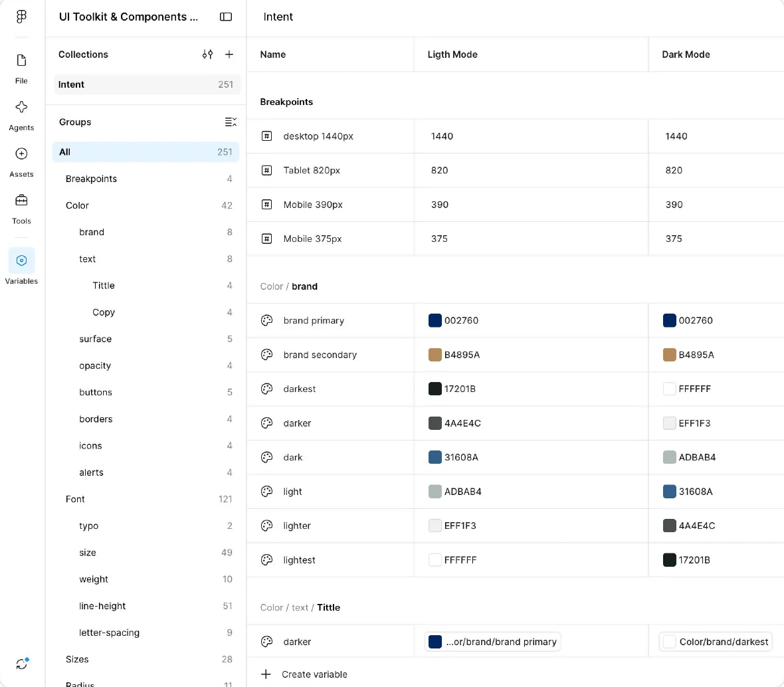Select the text subgroup
Screen dimensions: 784x687
pos(146,259)
